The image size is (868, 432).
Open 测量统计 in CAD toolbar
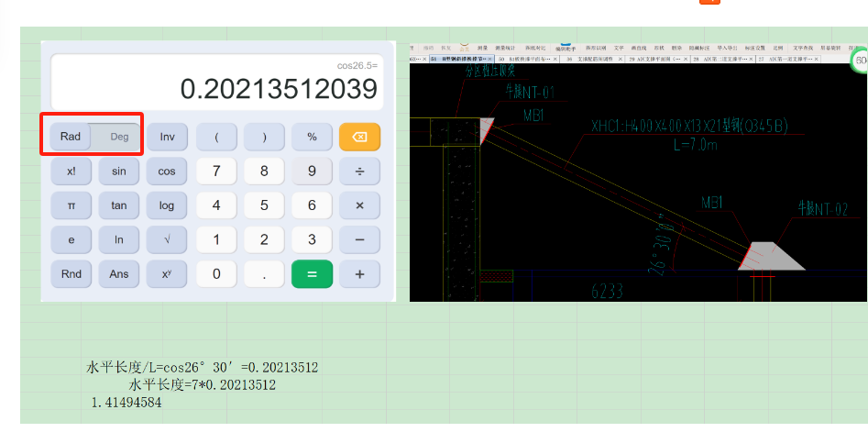505,49
